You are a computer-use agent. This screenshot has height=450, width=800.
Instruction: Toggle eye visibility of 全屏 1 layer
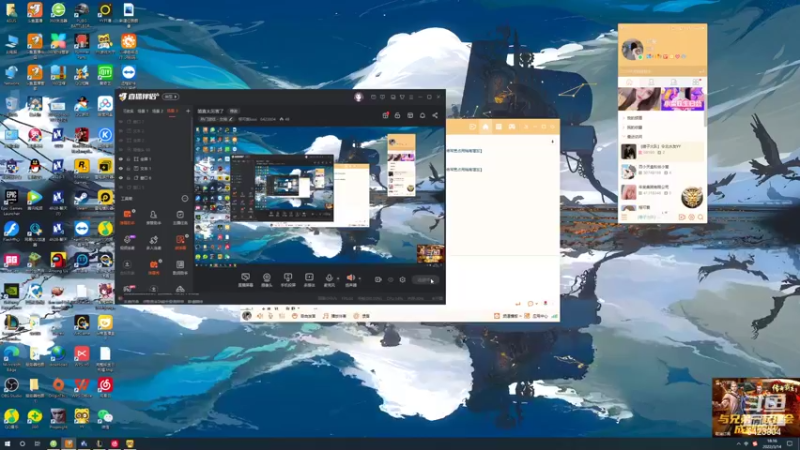click(121, 159)
